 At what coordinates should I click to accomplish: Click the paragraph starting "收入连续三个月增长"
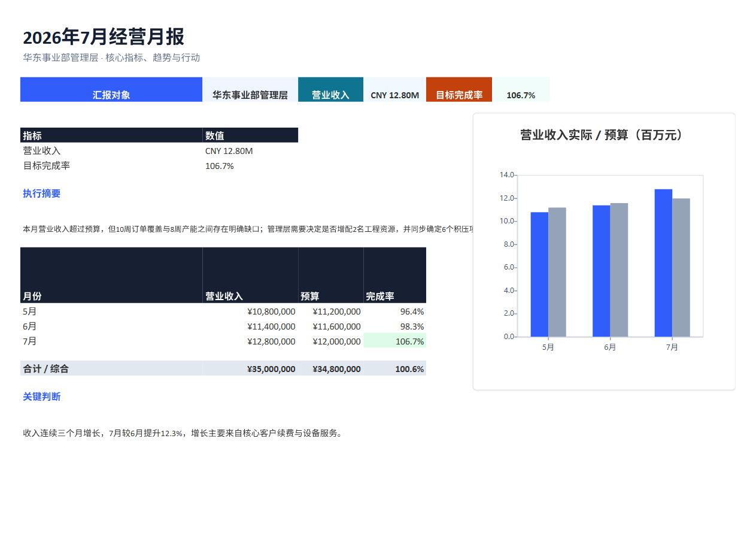[184, 433]
